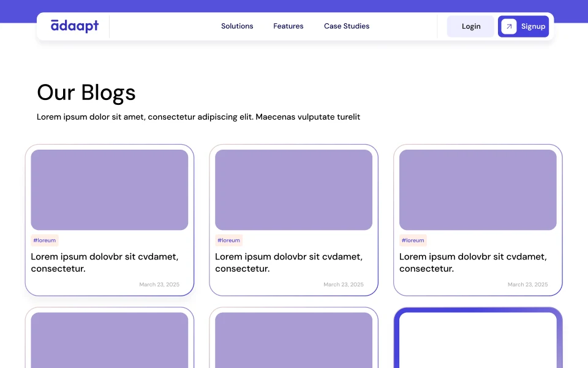
Task: Open Case Studies in the navbar
Action: (347, 26)
